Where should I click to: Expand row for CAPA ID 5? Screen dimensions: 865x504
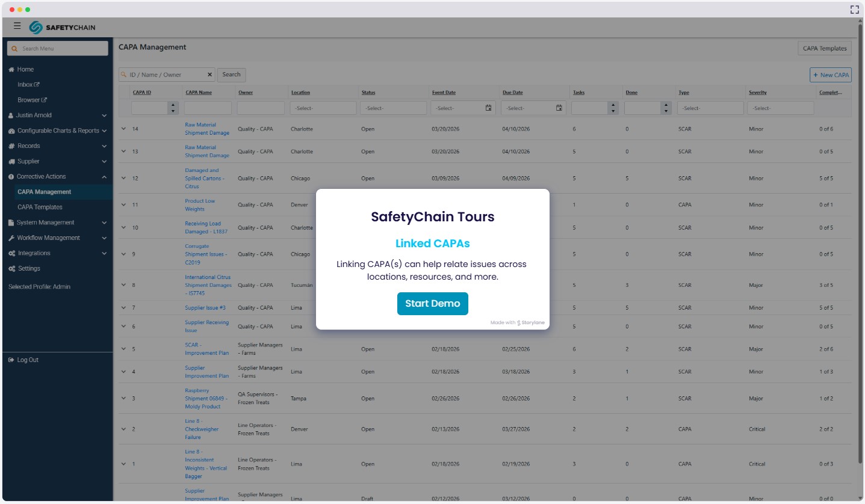point(123,349)
